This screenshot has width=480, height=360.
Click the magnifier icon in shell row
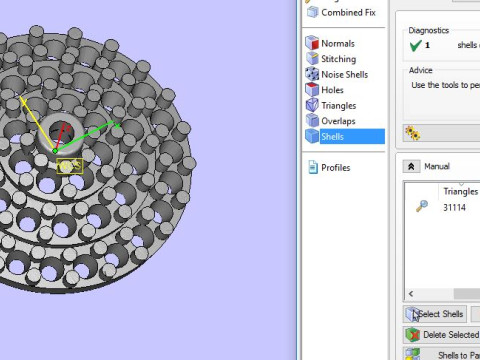pyautogui.click(x=422, y=206)
